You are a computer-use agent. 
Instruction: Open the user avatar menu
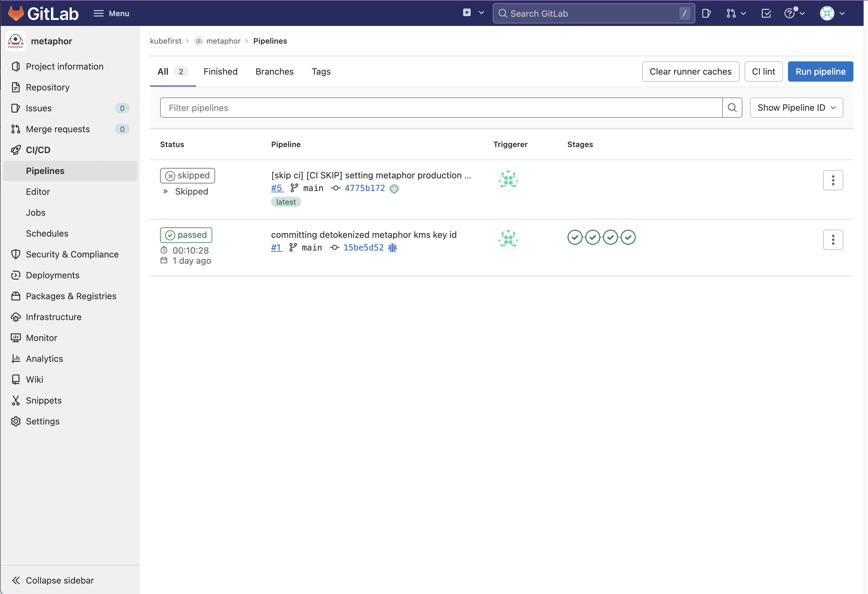coord(832,13)
